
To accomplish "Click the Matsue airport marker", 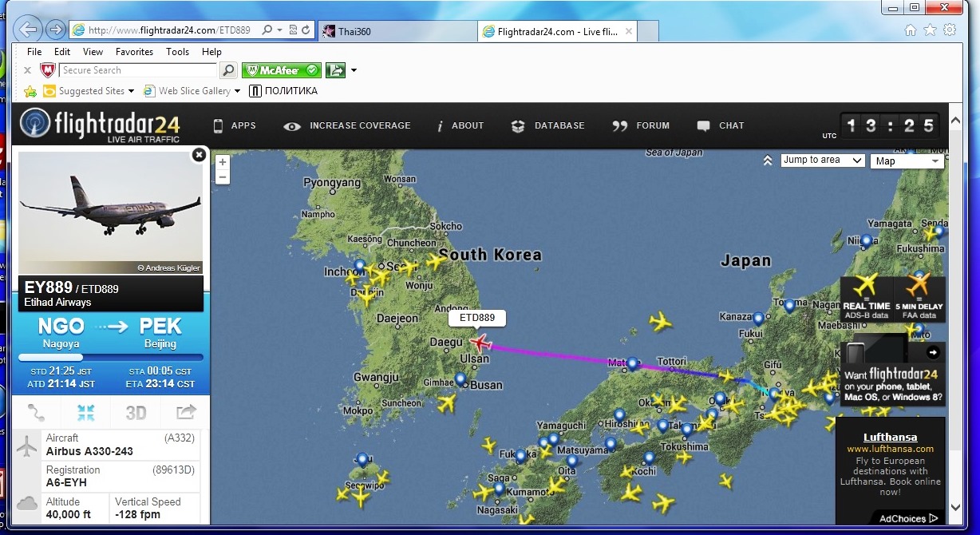I will [633, 364].
